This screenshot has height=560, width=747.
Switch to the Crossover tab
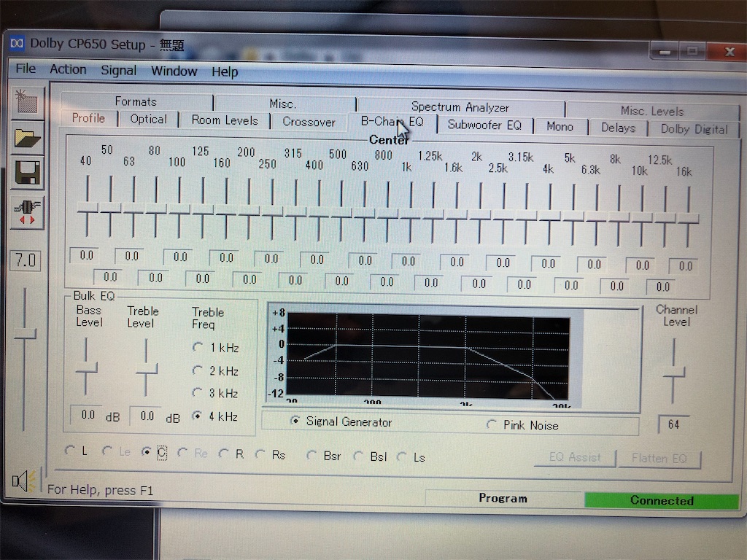309,122
